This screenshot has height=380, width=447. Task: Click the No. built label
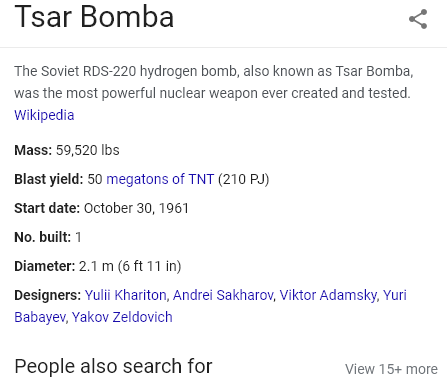[x=43, y=237]
